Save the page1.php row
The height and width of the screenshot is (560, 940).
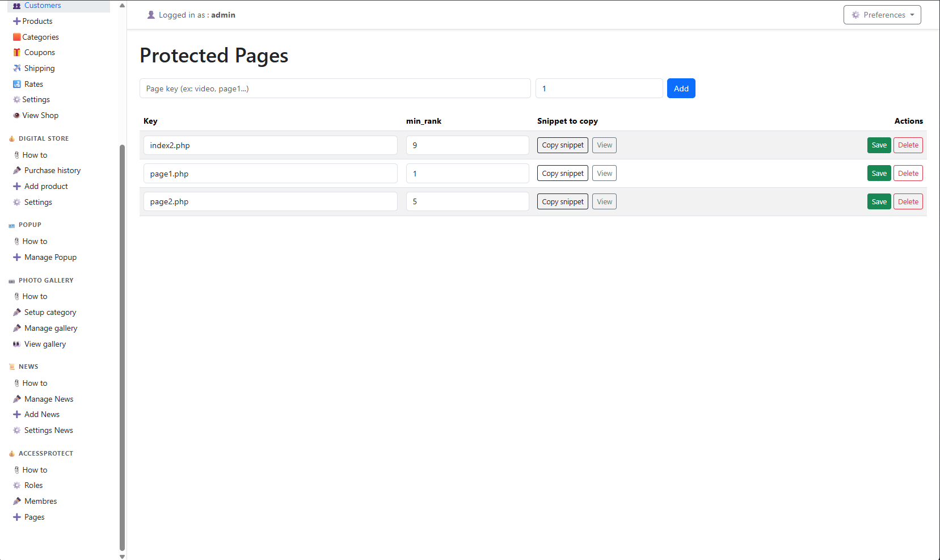(879, 174)
